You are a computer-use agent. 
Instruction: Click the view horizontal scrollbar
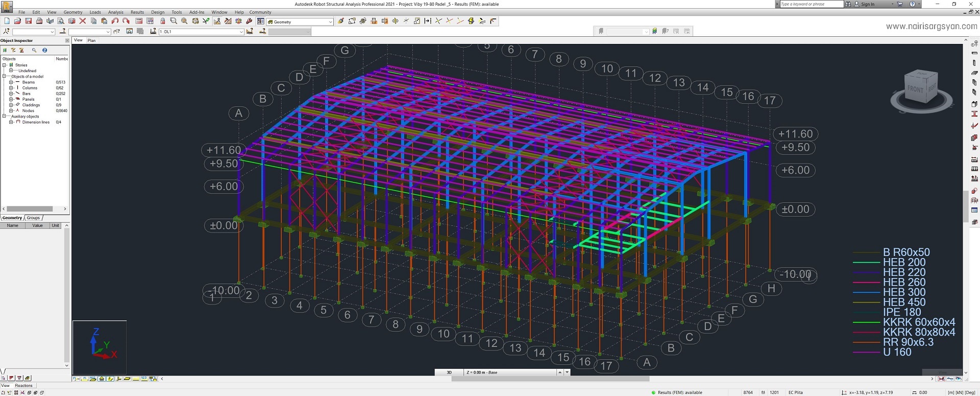pos(550,379)
